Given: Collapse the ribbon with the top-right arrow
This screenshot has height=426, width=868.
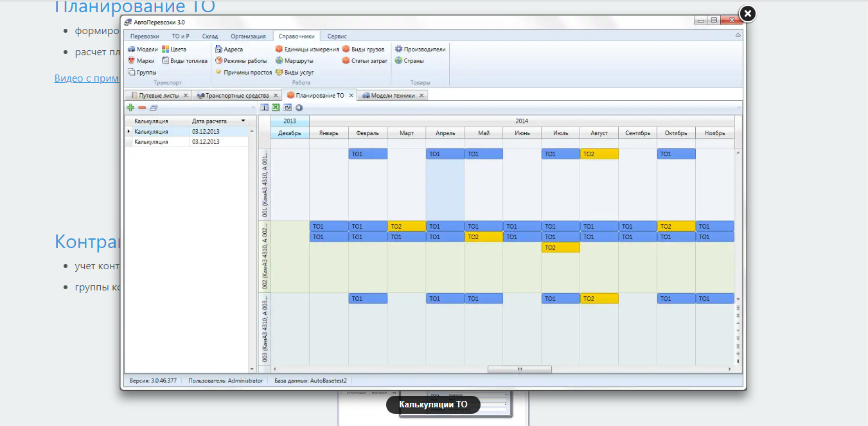Looking at the screenshot, I should pyautogui.click(x=738, y=36).
